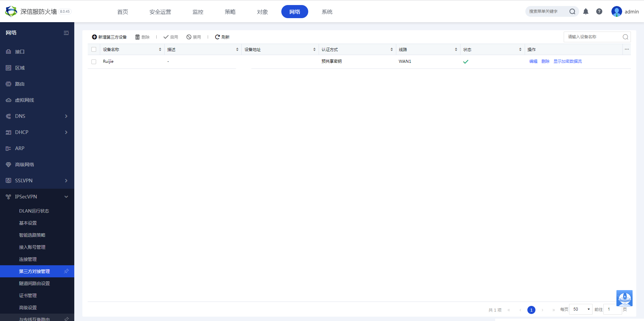Click the 启用 enable button
The image size is (644, 321).
pyautogui.click(x=171, y=37)
